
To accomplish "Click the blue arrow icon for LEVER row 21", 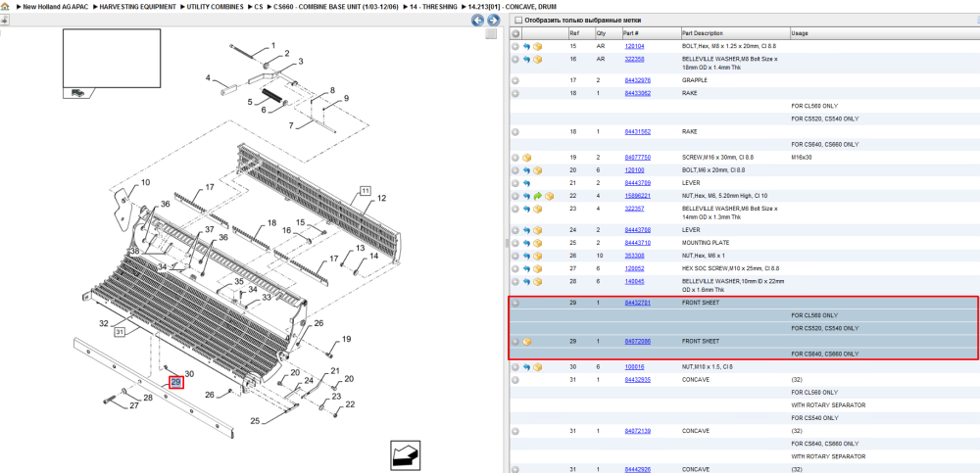I will (x=526, y=183).
